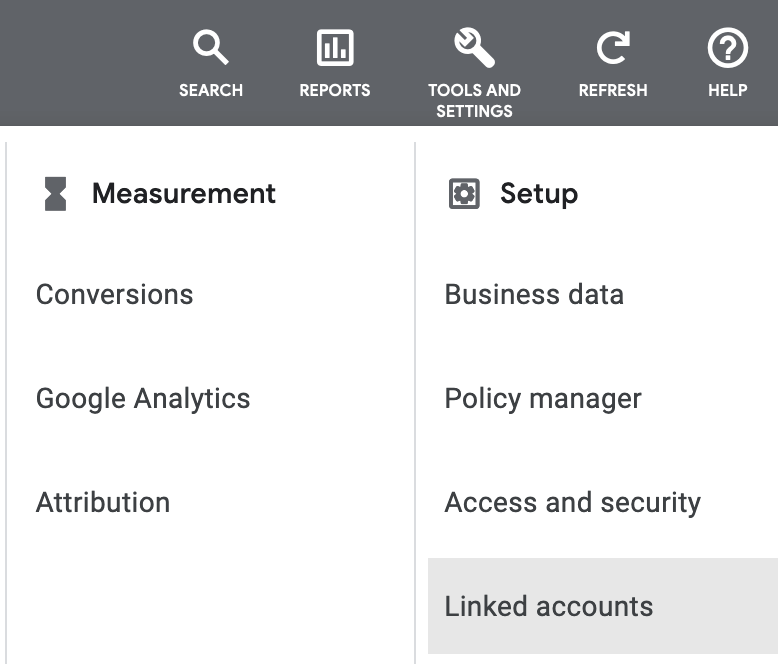Open the Help question mark icon
The width and height of the screenshot is (778, 664).
pos(727,48)
